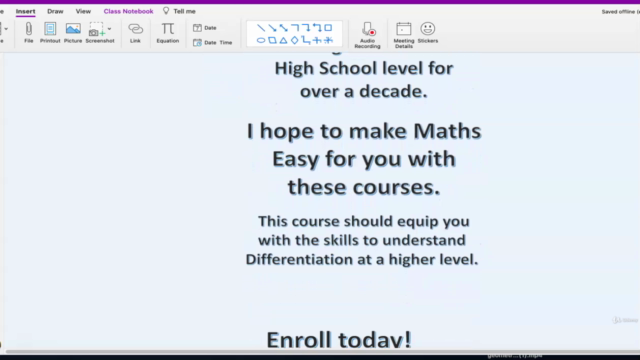The image size is (640, 360).
Task: Switch to the Insert tab
Action: [x=25, y=11]
